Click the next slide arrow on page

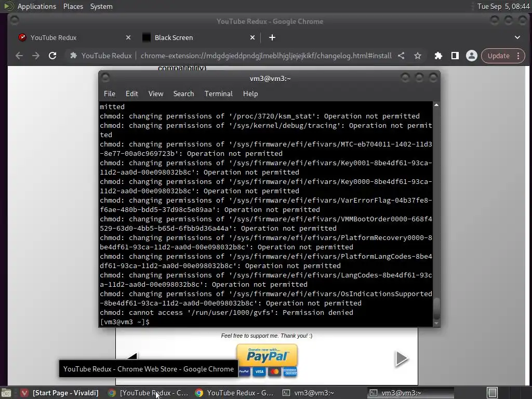(402, 358)
